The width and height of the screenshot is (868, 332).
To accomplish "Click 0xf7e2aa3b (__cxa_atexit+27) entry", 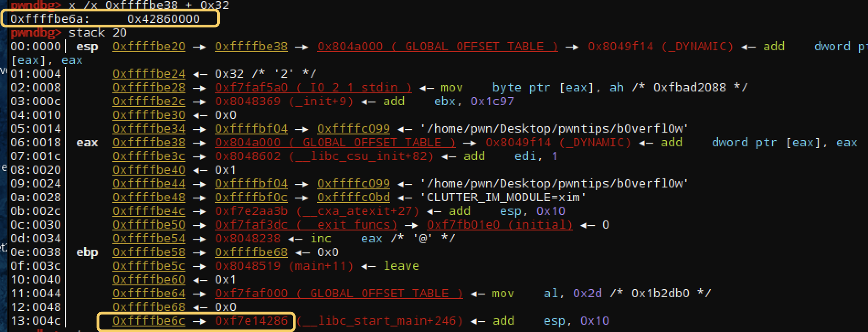I will [x=317, y=211].
